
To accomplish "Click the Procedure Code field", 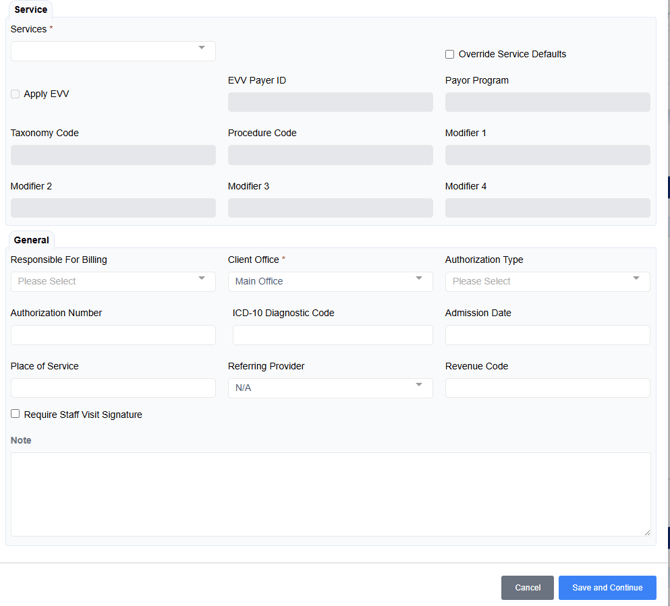I will point(330,155).
